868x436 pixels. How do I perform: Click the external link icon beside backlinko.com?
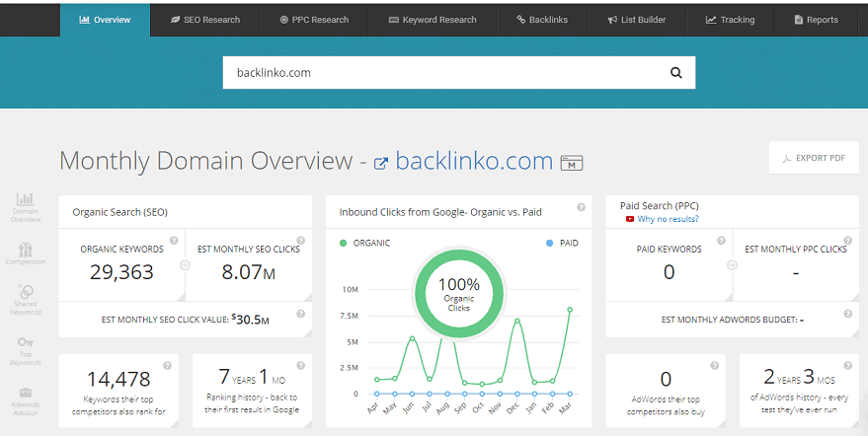381,163
